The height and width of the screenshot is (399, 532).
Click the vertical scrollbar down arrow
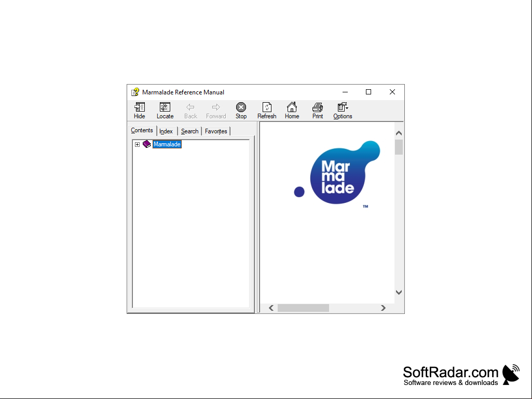[399, 292]
